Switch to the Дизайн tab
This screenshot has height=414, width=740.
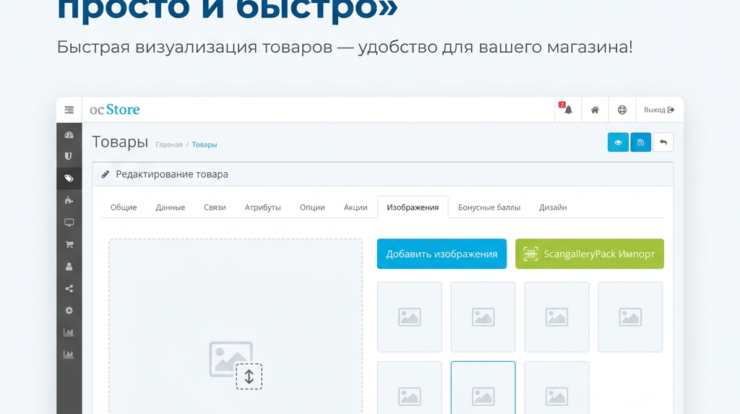click(x=553, y=207)
